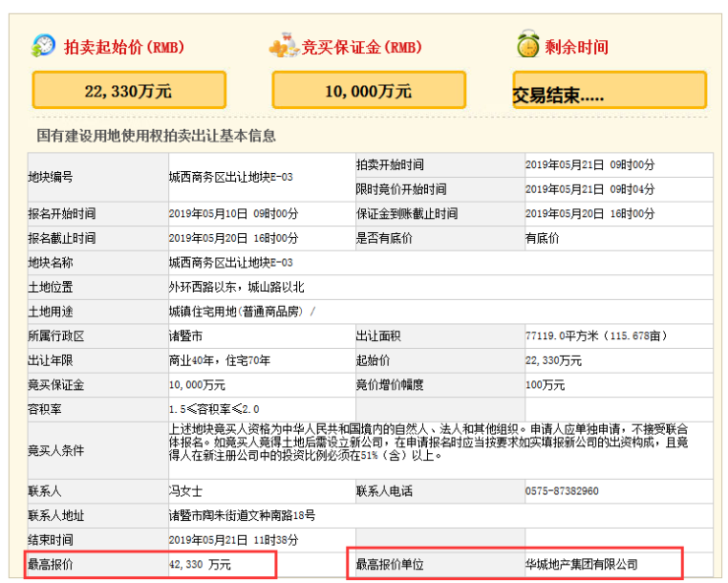Viewport: 728px width, 583px height.
Task: Click the 竞买人条件 description paragraph
Action: [x=440, y=443]
